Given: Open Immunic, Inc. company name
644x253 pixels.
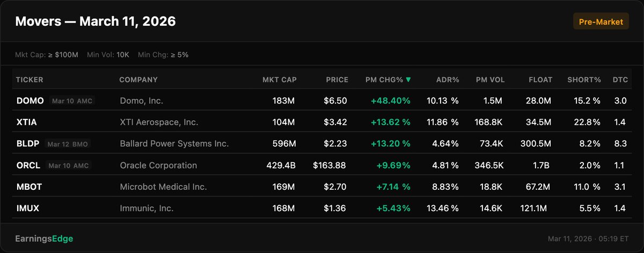Looking at the screenshot, I should (147, 209).
